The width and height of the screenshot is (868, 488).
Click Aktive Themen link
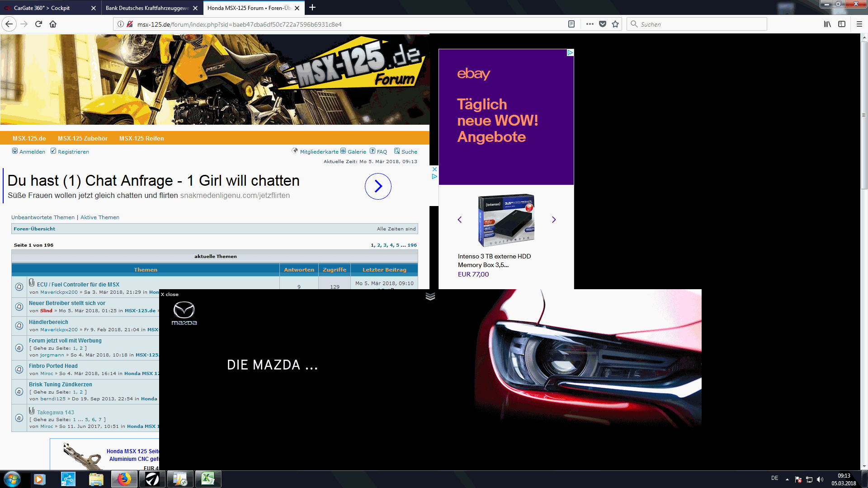[x=100, y=217]
